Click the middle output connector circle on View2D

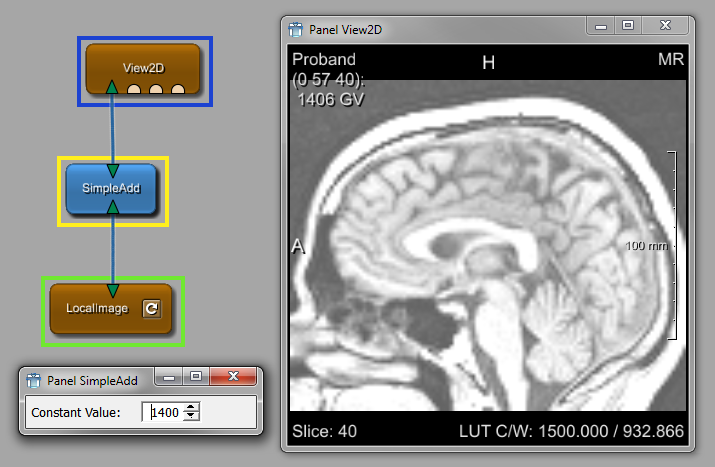click(x=156, y=91)
